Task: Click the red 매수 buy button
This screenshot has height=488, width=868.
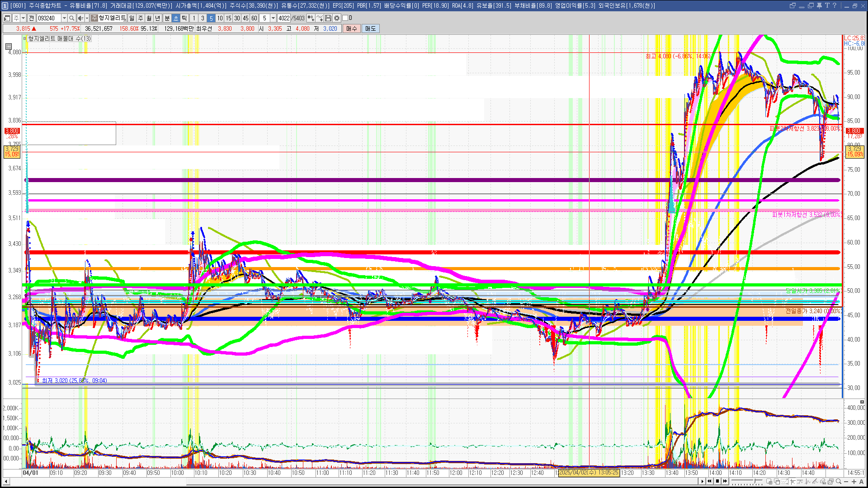Action: click(x=352, y=28)
